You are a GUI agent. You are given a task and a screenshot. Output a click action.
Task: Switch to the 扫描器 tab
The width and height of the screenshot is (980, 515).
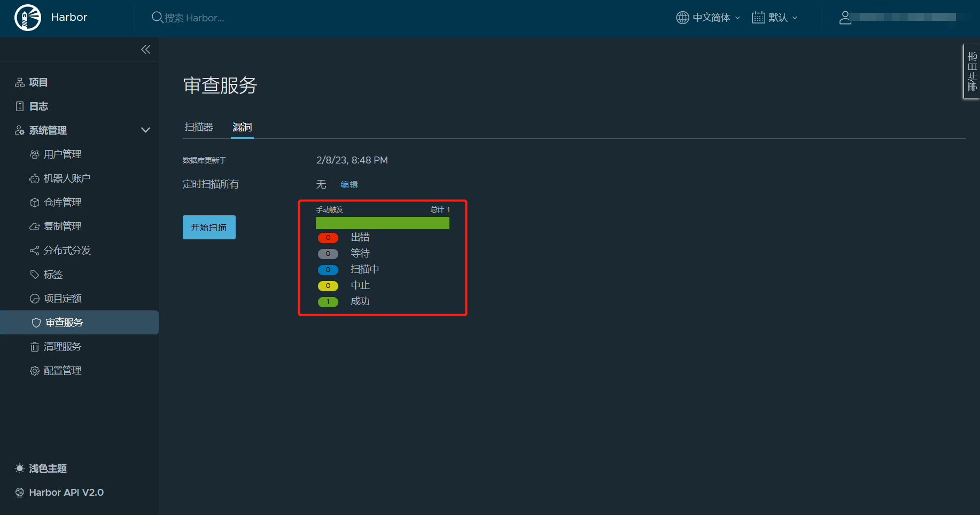coord(199,127)
